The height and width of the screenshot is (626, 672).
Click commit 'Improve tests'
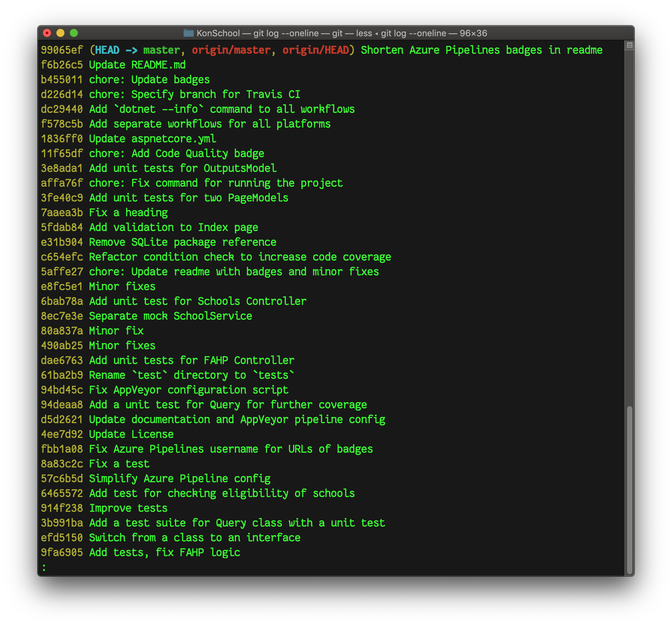coord(128,508)
